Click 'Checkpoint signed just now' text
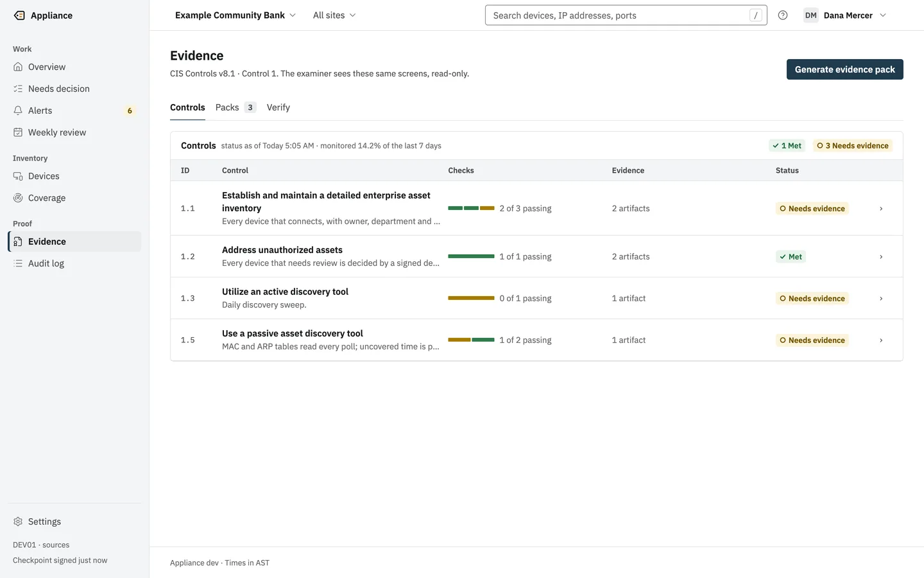The image size is (924, 578). pyautogui.click(x=60, y=560)
